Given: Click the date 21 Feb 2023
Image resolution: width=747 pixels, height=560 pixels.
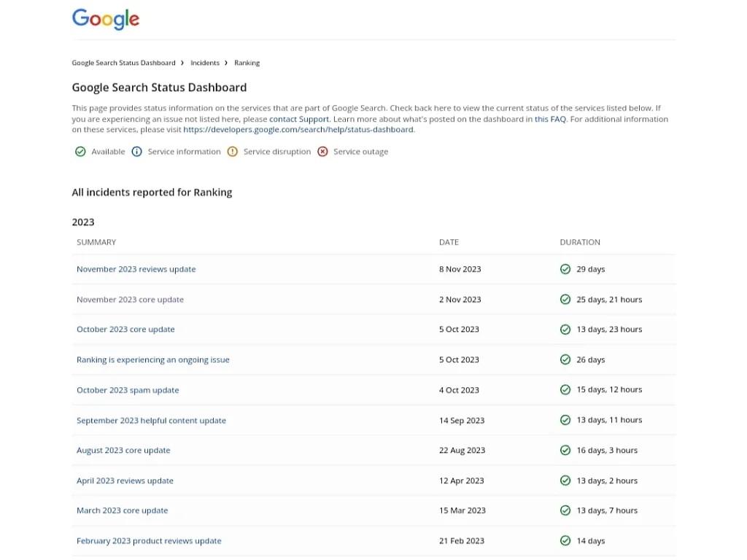Looking at the screenshot, I should point(462,541).
